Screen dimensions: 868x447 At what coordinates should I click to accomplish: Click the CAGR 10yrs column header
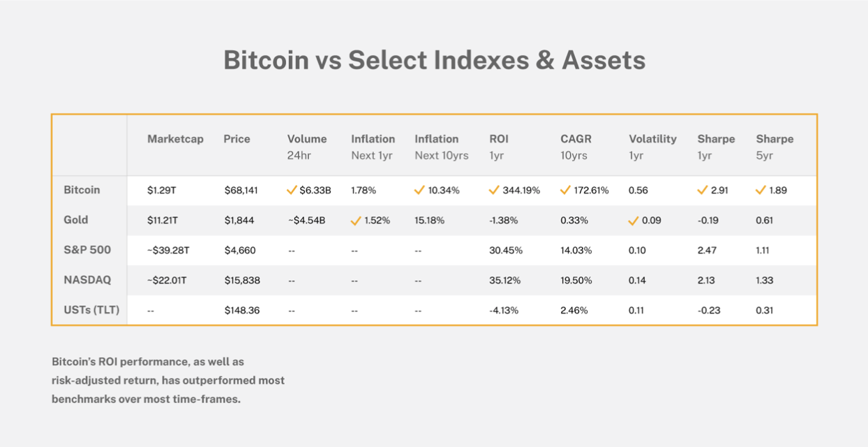click(576, 147)
